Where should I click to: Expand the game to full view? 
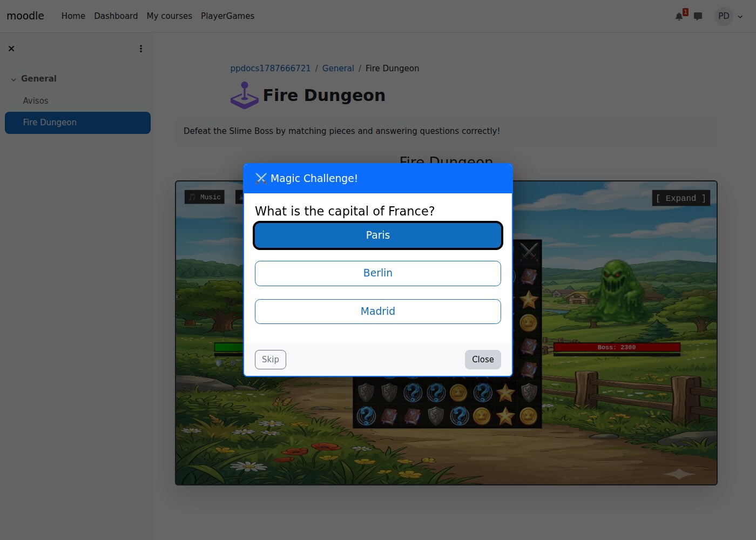[x=681, y=198]
